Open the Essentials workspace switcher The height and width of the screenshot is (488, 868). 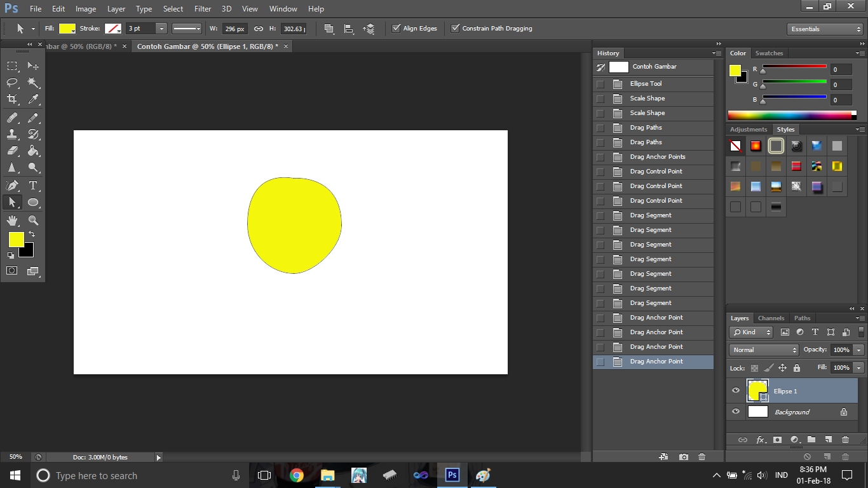824,28
